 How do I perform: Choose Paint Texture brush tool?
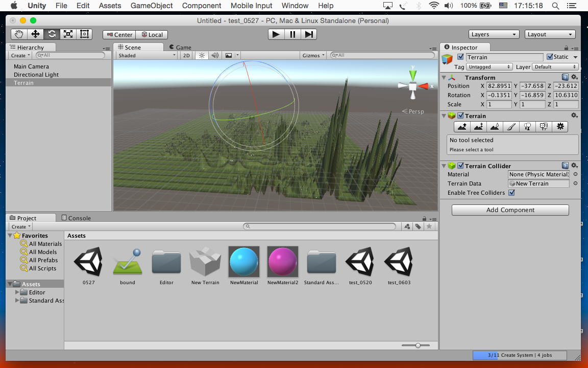tap(511, 127)
